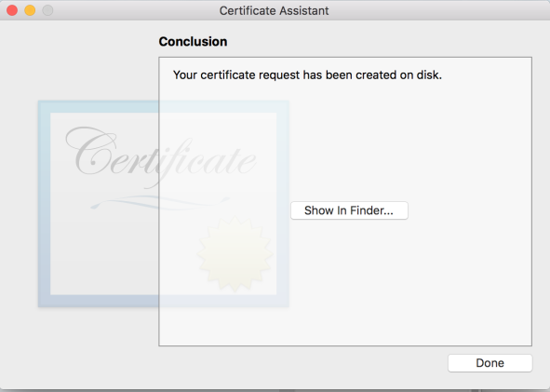
Task: Select the Conclusion heading
Action: pyautogui.click(x=193, y=41)
